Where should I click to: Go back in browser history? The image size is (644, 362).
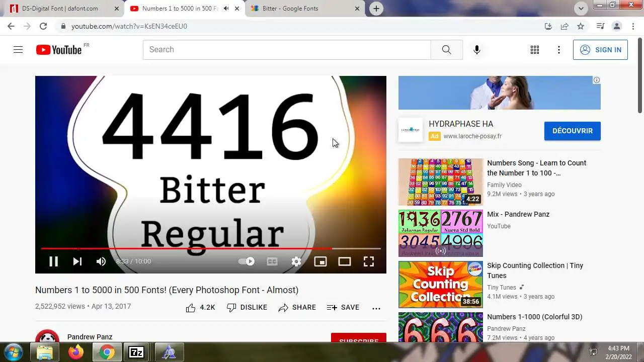pos(11,26)
